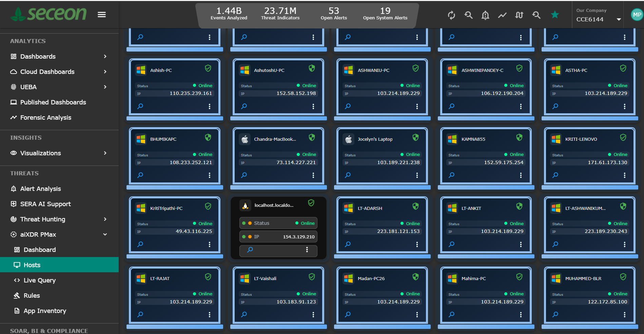
Task: Collapse the aiXDR PMax section
Action: tap(105, 234)
